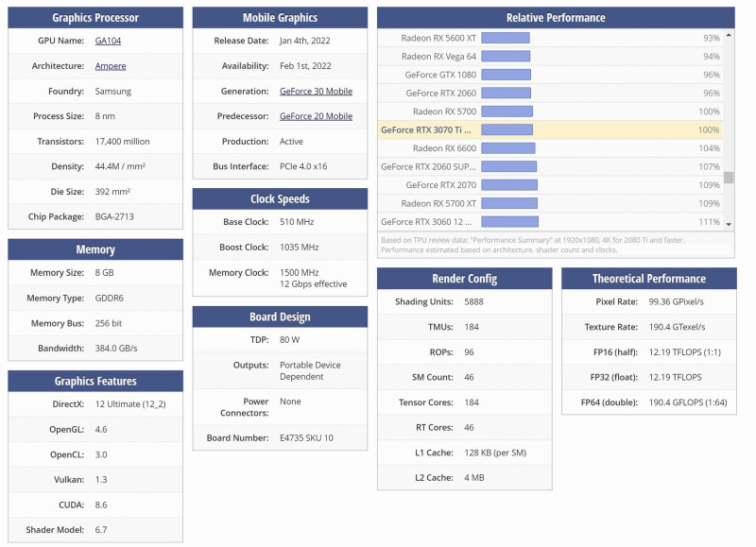This screenshot has height=547, width=756.
Task: Select the GeForce RTX 2060 96% entry
Action: (x=550, y=93)
